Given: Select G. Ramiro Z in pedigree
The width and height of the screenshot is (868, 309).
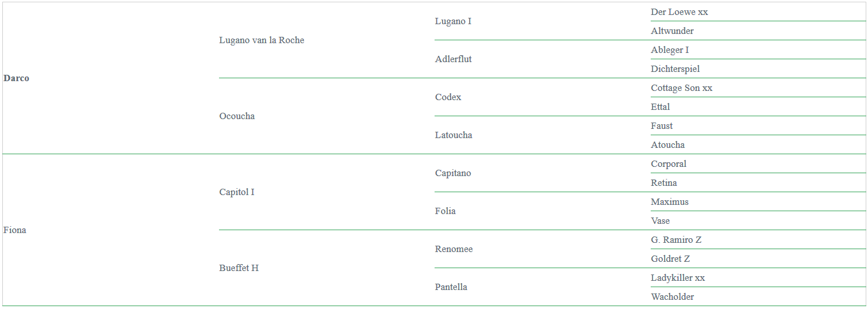Looking at the screenshot, I should coord(677,240).
